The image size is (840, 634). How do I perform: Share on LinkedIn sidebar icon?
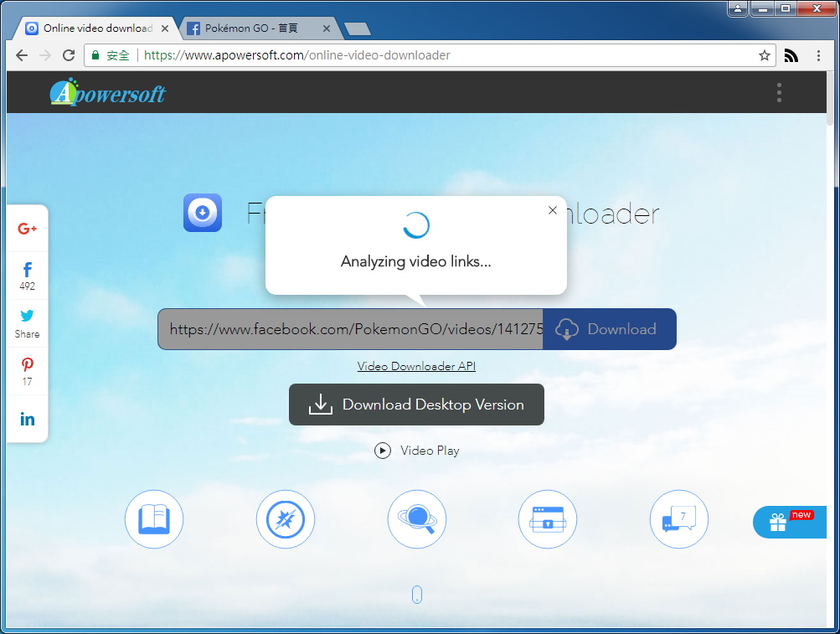[x=28, y=419]
